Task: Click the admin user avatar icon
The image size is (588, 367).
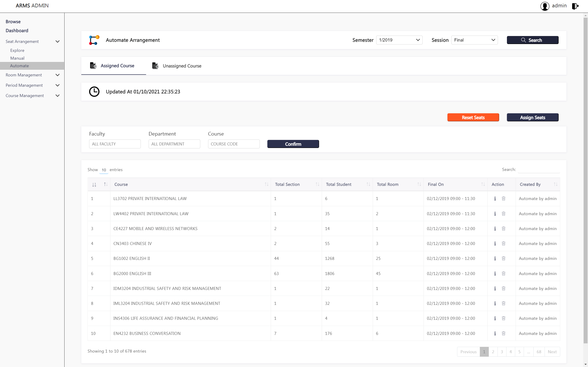Action: (x=545, y=6)
